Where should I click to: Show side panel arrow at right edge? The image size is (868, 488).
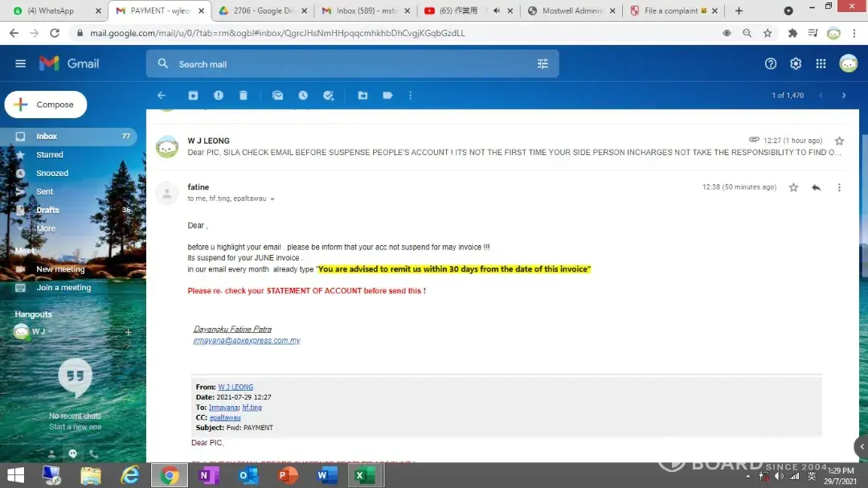pyautogui.click(x=862, y=446)
